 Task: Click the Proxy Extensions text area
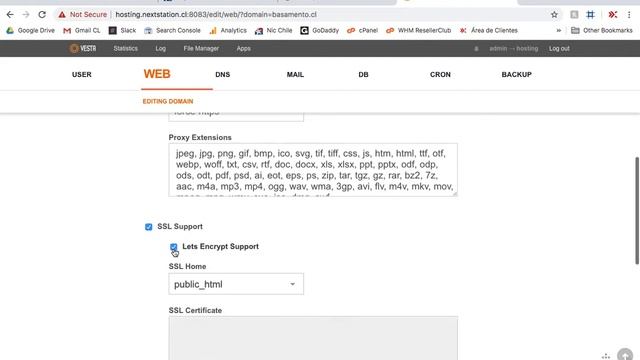point(313,170)
